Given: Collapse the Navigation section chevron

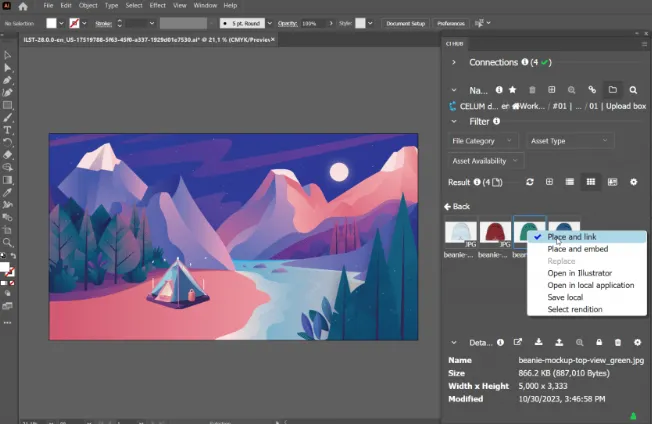Looking at the screenshot, I should click(454, 90).
